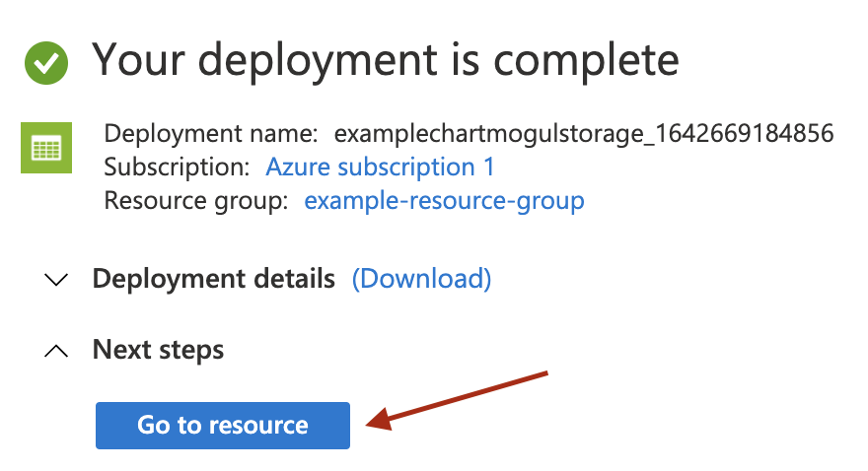The height and width of the screenshot is (471, 868).
Task: Click the Go to resource button
Action: coord(223,425)
